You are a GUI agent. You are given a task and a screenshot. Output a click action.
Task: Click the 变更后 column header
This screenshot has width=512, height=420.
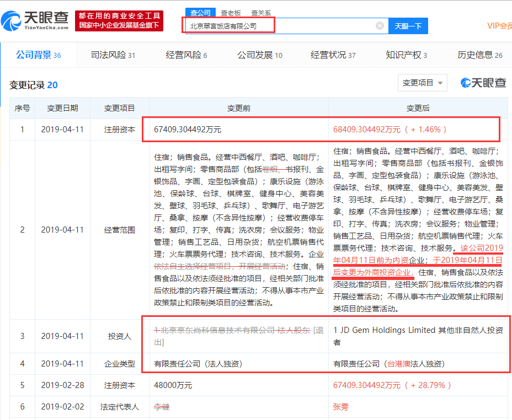[x=418, y=108]
